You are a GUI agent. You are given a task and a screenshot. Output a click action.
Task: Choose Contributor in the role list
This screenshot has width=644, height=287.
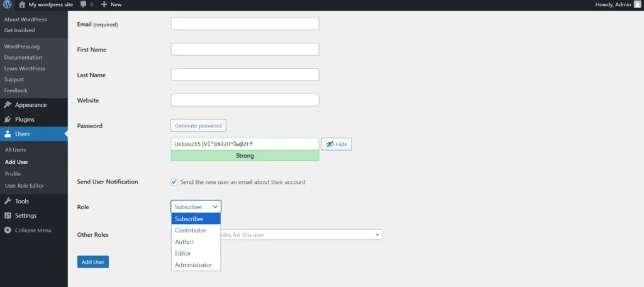pos(196,230)
